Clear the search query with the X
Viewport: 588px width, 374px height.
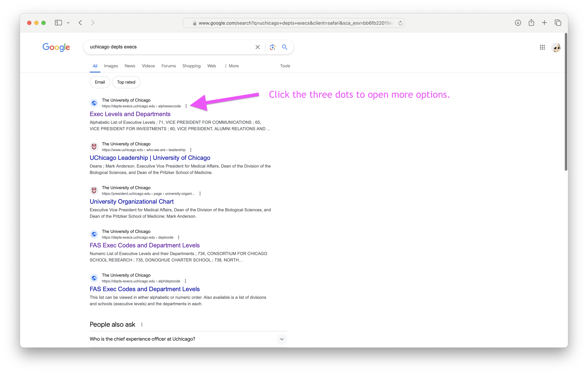(x=258, y=47)
